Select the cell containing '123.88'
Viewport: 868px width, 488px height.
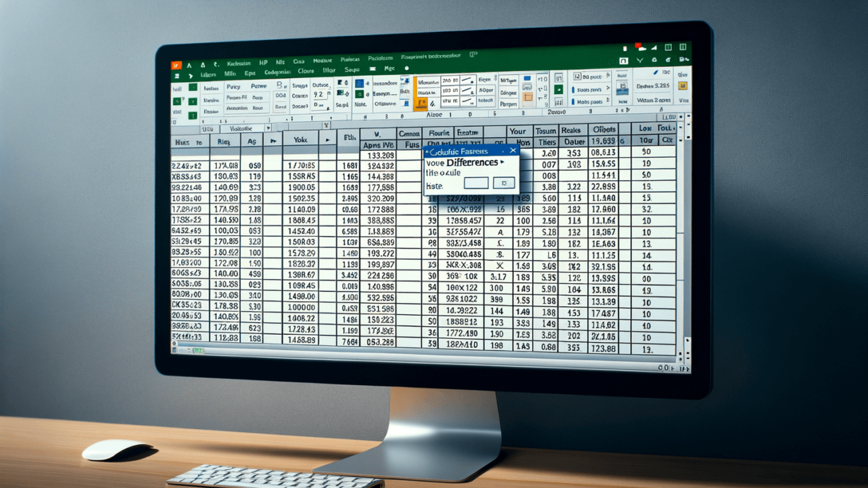[x=603, y=348]
